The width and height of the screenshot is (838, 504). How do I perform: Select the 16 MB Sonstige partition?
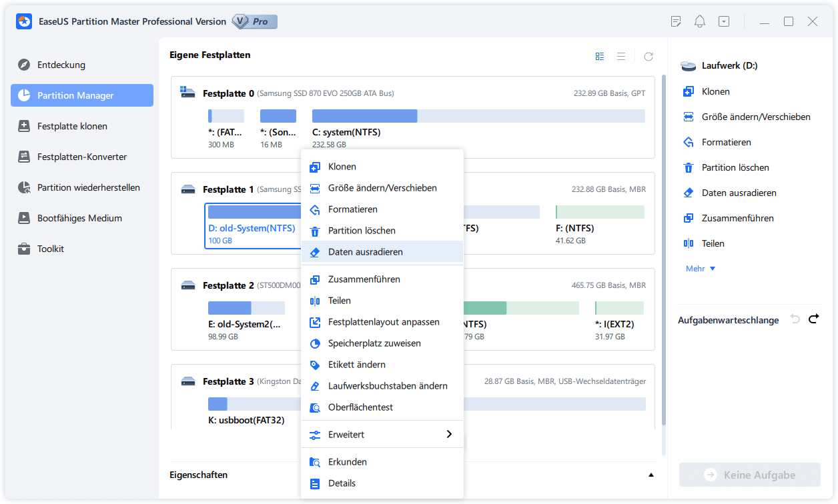click(x=278, y=128)
